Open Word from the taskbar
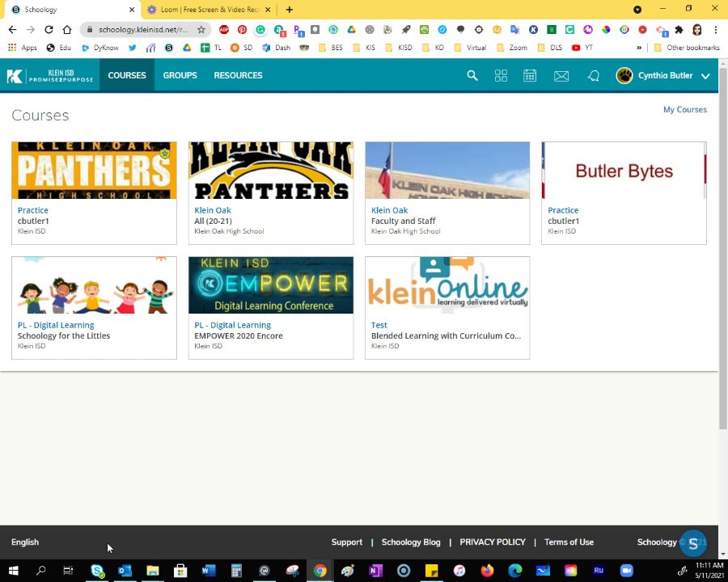728x582 pixels. (209, 571)
